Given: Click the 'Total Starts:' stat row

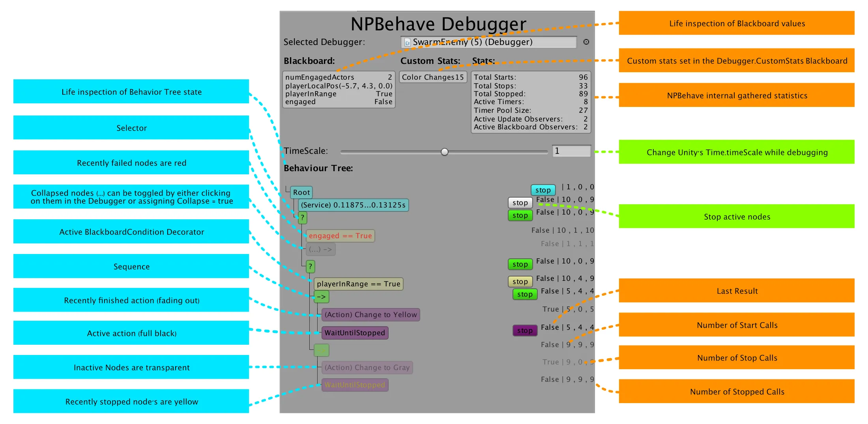Looking at the screenshot, I should 531,77.
